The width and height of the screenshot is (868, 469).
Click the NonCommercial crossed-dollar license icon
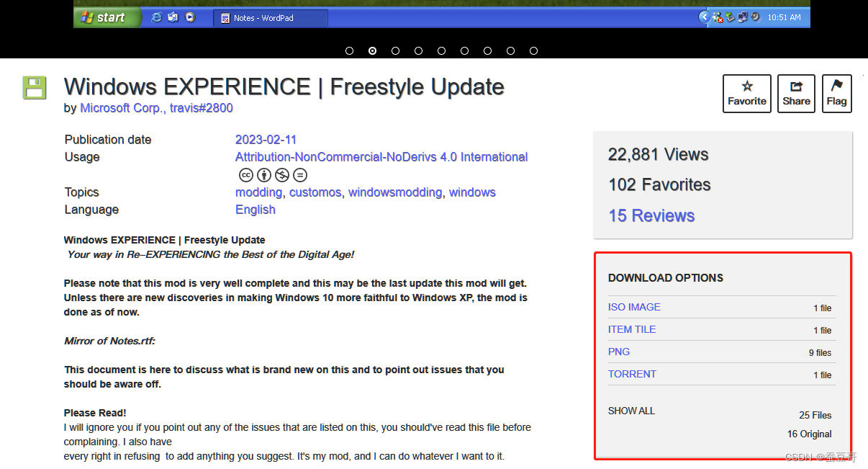[x=282, y=174]
